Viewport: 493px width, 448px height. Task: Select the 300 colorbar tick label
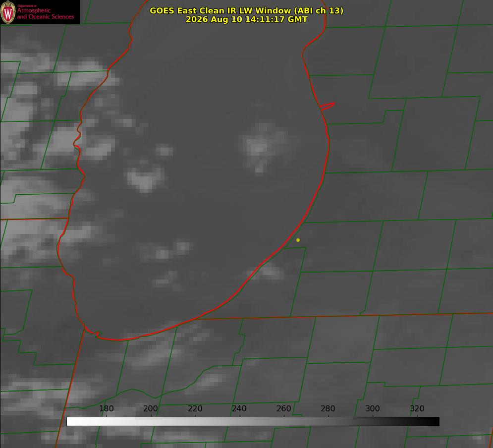373,408
